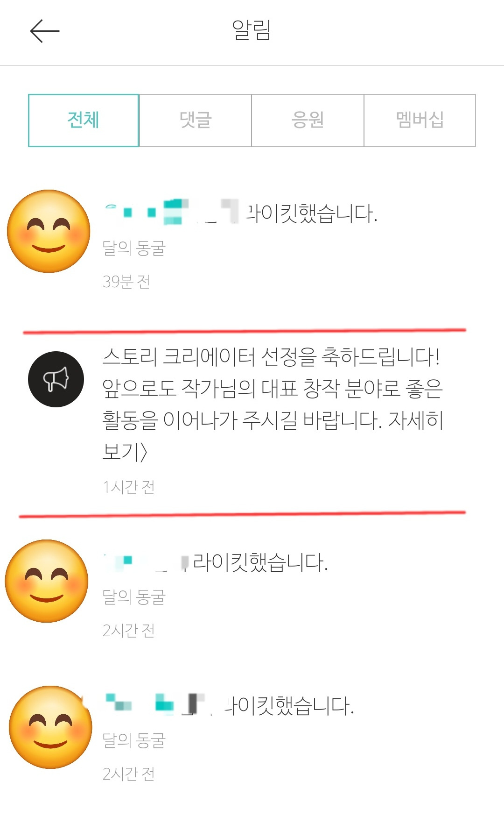504x831 pixels.
Task: Open the story creator congratulation notice
Action: 273,404
